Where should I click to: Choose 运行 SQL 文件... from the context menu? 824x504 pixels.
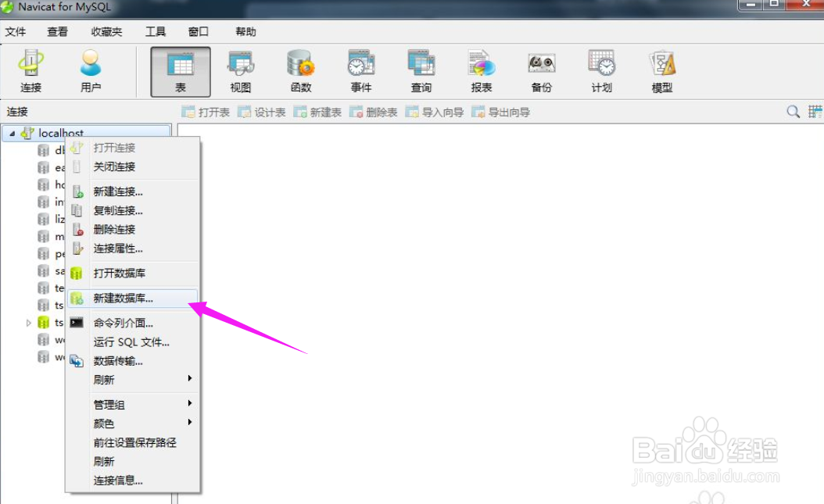(x=133, y=342)
